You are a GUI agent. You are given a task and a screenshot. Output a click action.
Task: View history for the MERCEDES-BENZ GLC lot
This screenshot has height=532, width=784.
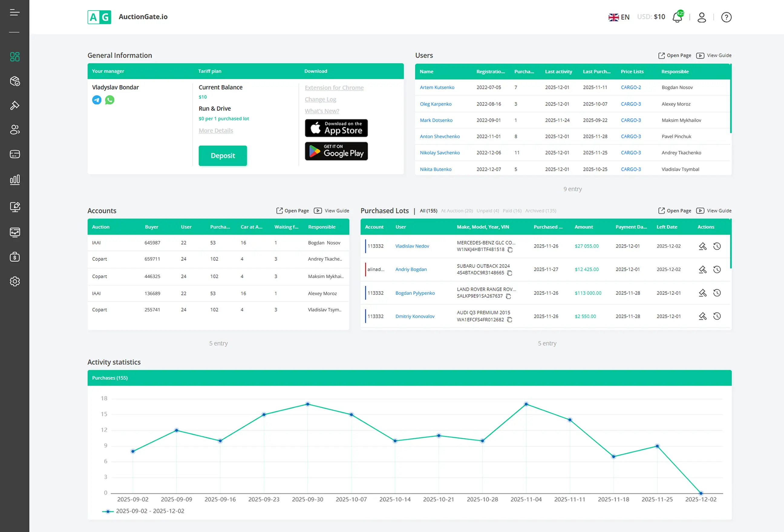pos(717,246)
